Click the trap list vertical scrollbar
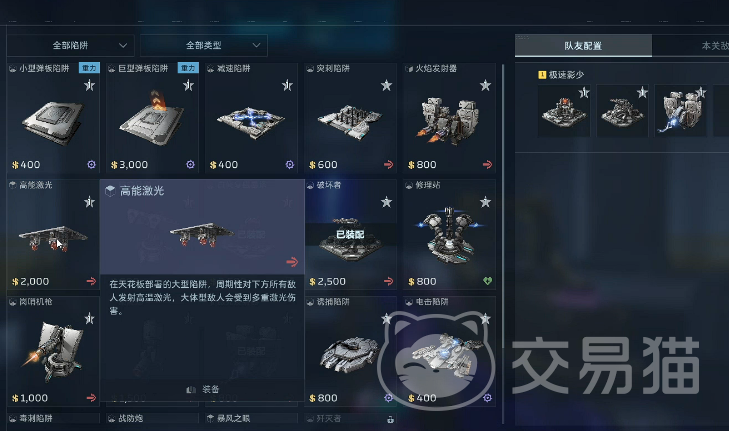Viewport: 729px width, 431px height. click(x=503, y=244)
